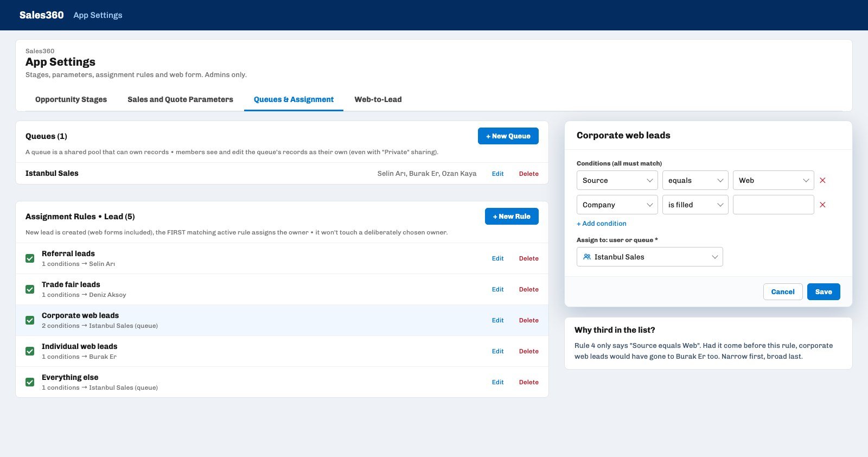Cancel editing the rule
The height and width of the screenshot is (457, 868).
pyautogui.click(x=782, y=291)
